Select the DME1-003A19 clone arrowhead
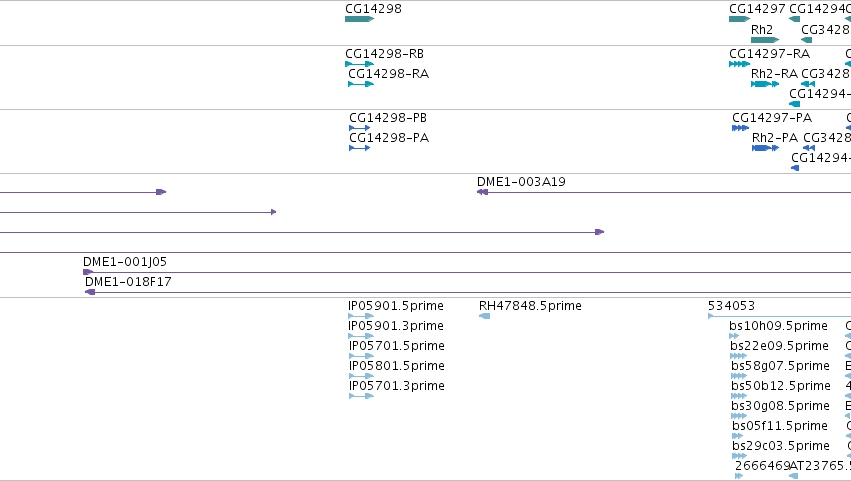Viewport: 851px width, 481px height. (x=482, y=192)
